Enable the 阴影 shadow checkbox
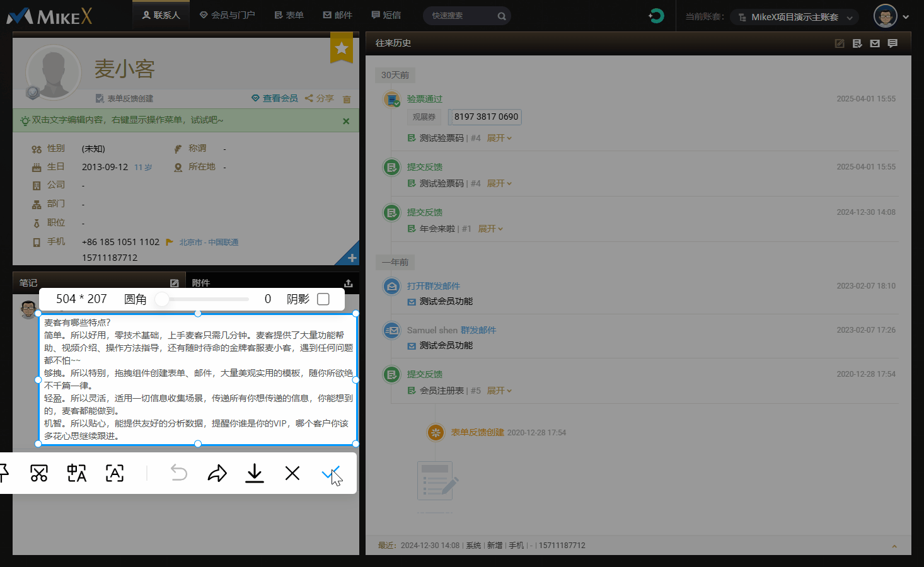Screen dimensions: 924x567 coord(323,299)
